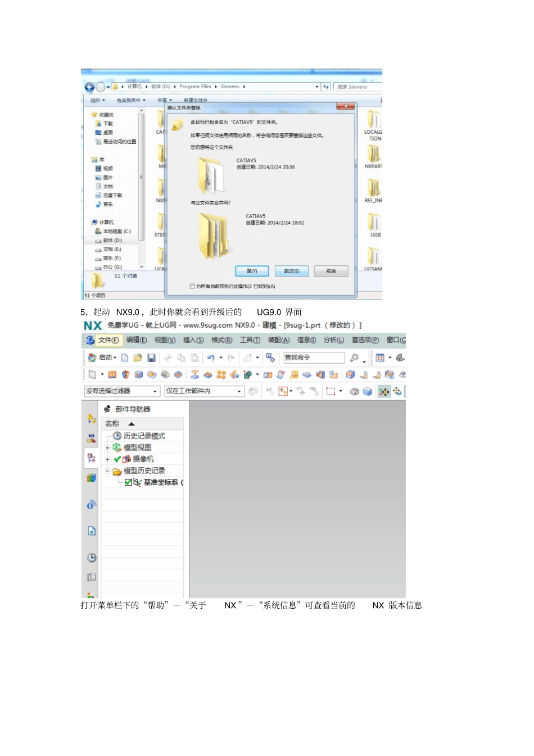Open the HD3D tools sidebar icon
This screenshot has height=756, width=534.
click(91, 505)
